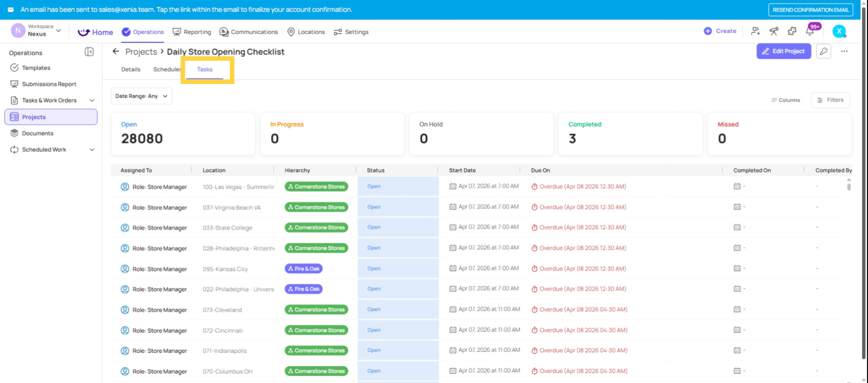Expand the Workspace Nexus selector chevron
Viewport: 868px width, 383px height.
coord(59,31)
